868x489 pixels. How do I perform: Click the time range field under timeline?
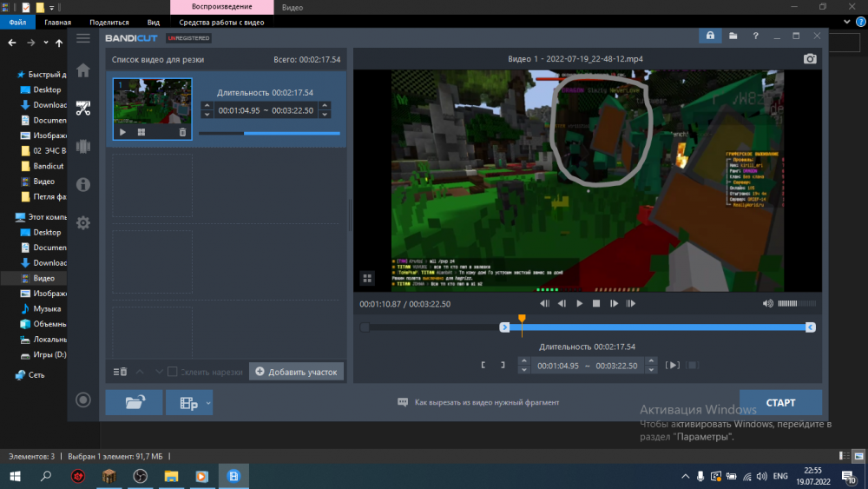point(588,366)
